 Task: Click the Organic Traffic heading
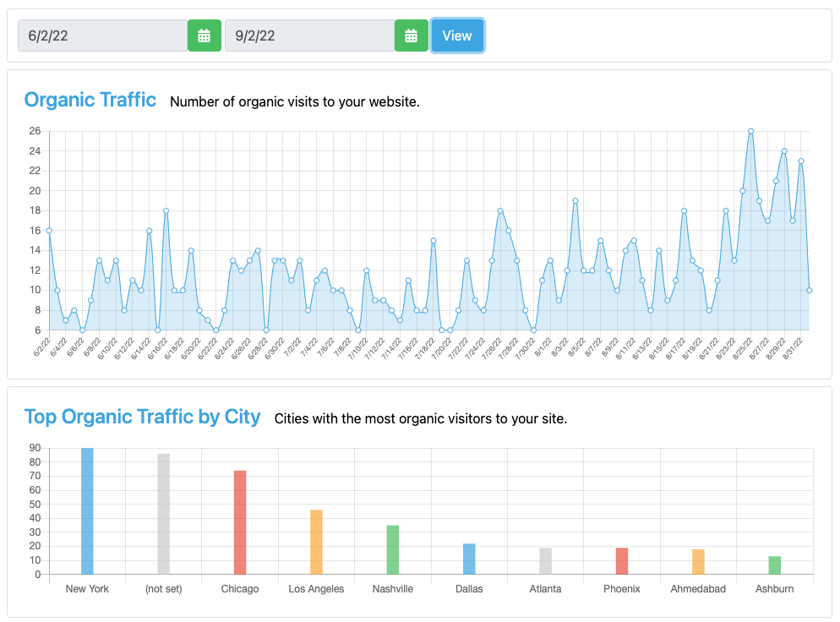click(x=90, y=100)
